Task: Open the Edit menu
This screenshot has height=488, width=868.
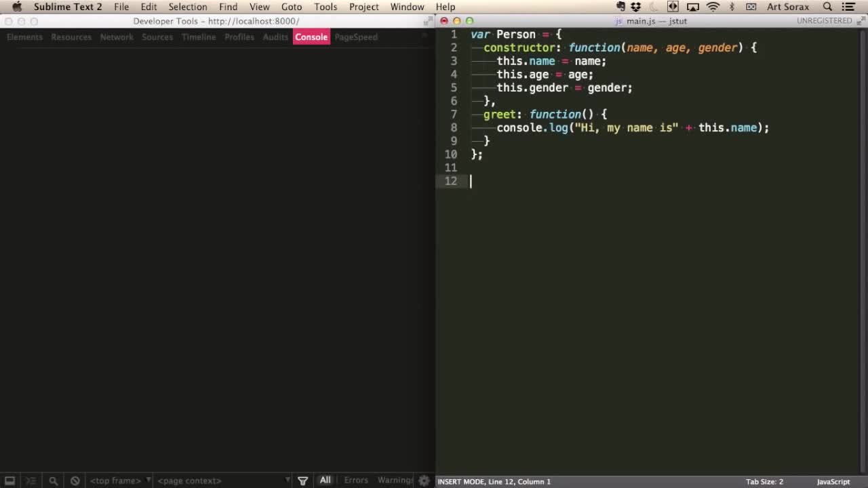Action: point(149,7)
